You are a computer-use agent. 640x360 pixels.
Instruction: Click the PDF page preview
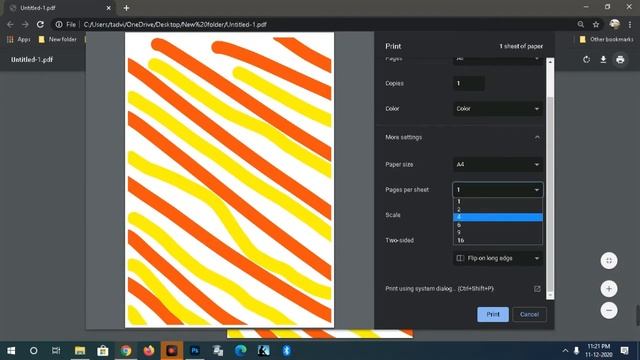pyautogui.click(x=229, y=180)
